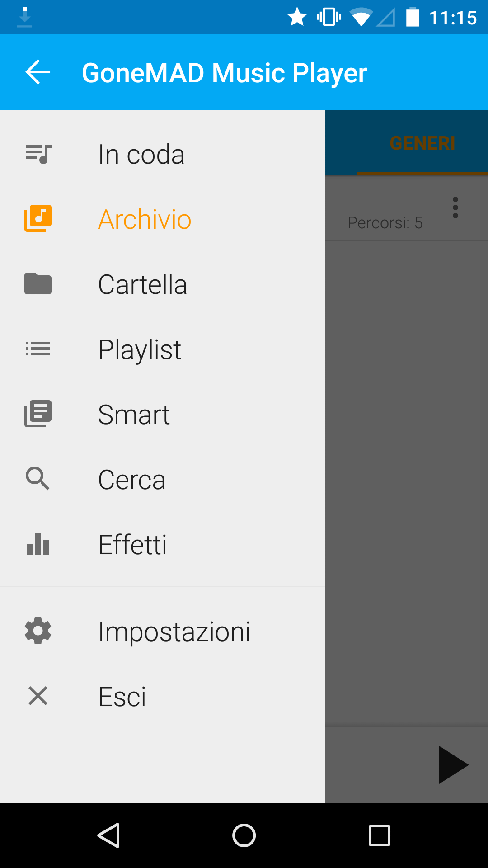Image resolution: width=488 pixels, height=868 pixels.
Task: Open the three-dot overflow menu
Action: click(455, 208)
